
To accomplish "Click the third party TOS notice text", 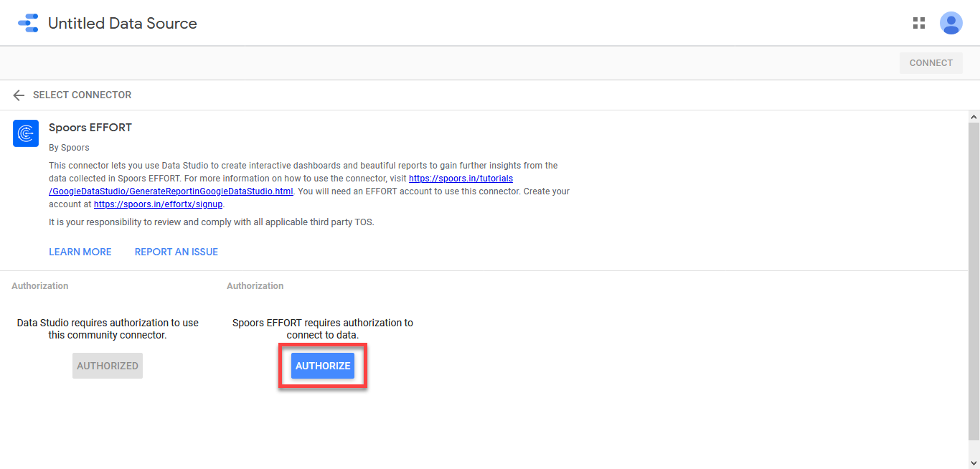I will click(211, 222).
